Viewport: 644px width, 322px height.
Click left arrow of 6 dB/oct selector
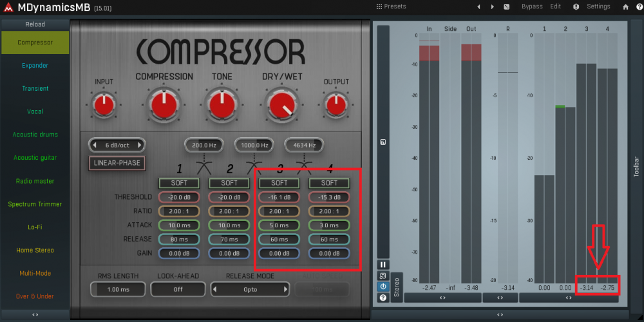[95, 145]
